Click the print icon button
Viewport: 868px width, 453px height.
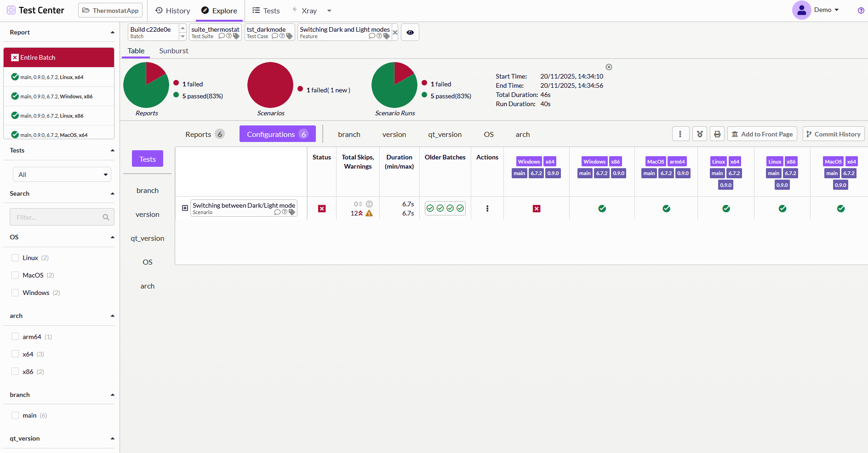point(717,134)
